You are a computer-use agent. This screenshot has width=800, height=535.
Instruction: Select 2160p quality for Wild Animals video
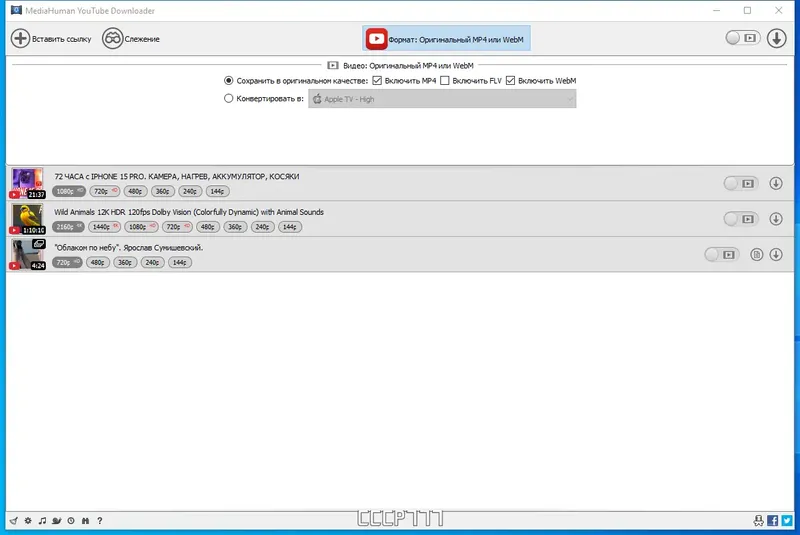tap(68, 227)
